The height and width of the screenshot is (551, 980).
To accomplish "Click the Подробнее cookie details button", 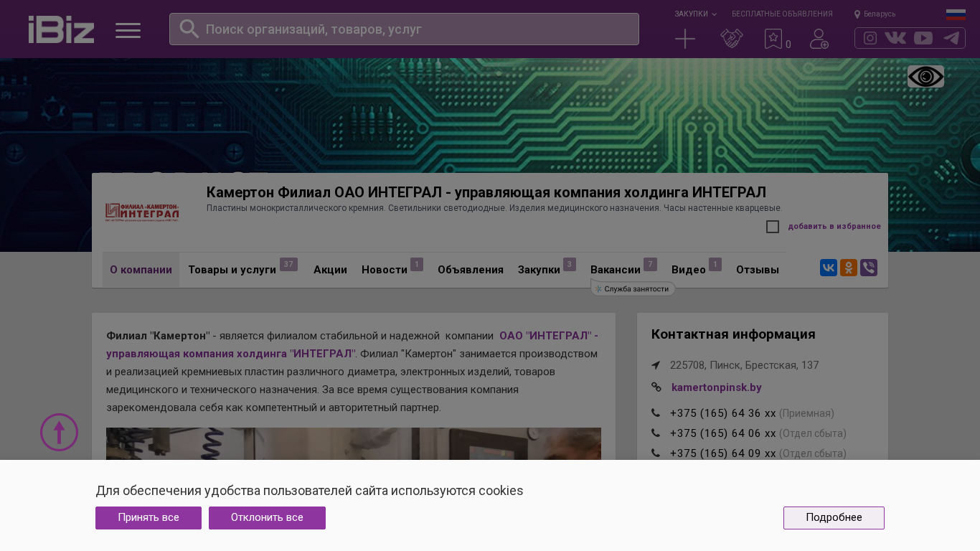I will coord(834,518).
